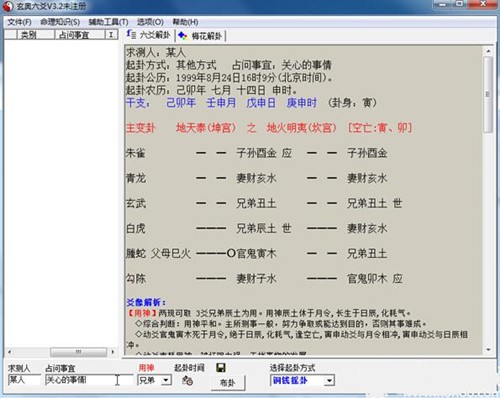This screenshot has width=500, height=398.
Task: Open the 辅助工具(T) menu
Action: coord(108,22)
